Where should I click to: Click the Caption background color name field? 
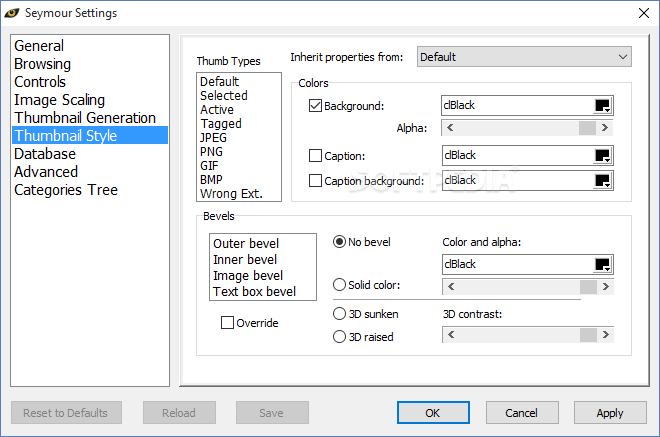click(518, 180)
